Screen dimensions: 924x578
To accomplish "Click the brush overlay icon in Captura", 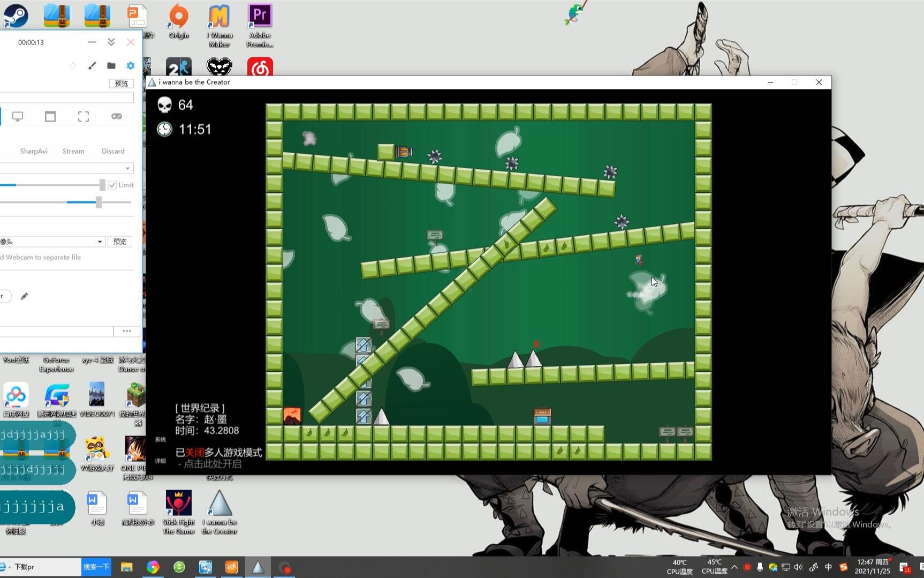I will [92, 65].
